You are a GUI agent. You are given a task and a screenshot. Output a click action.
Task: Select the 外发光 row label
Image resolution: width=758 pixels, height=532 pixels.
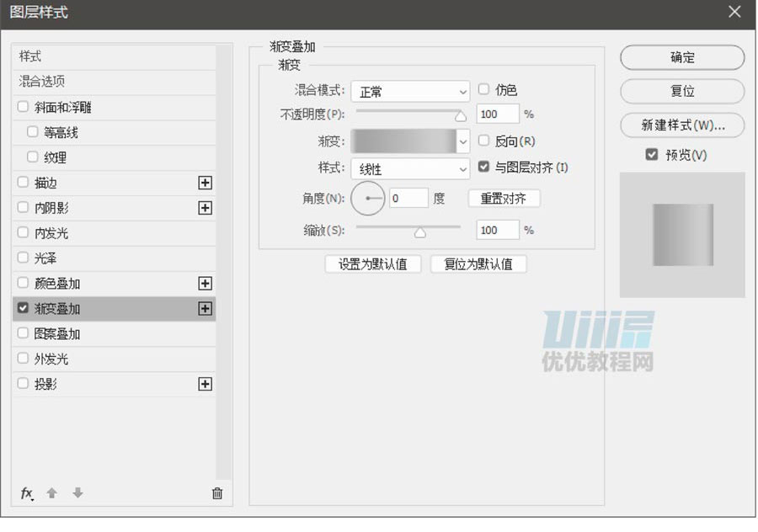point(51,359)
